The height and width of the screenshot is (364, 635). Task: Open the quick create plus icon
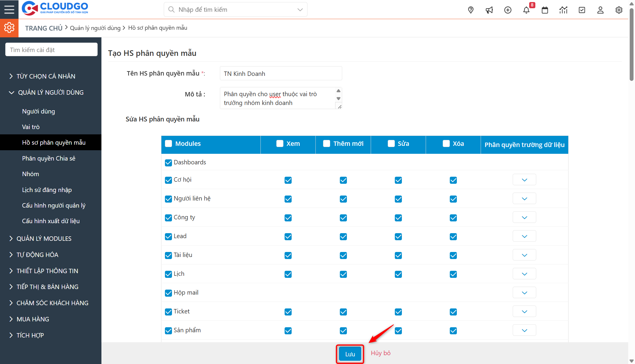(508, 10)
